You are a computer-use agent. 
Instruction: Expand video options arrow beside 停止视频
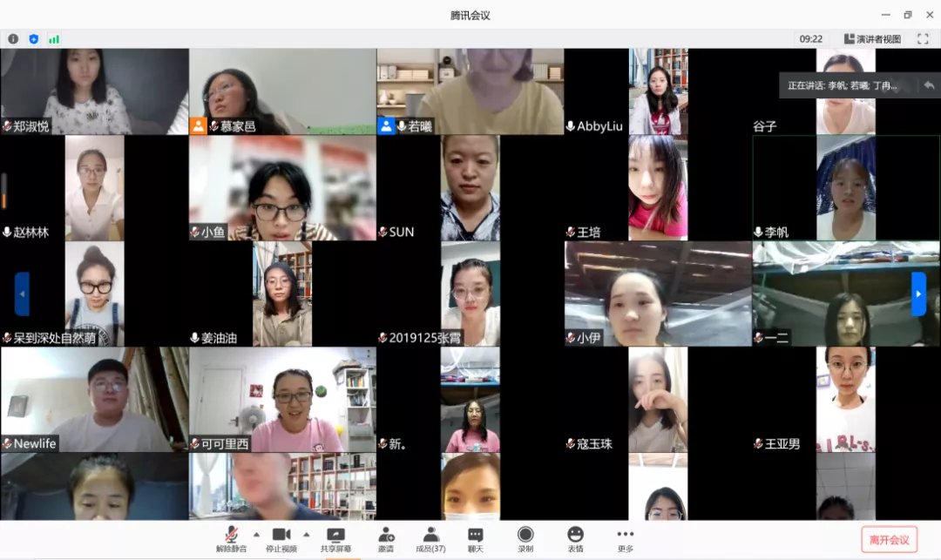coord(306,535)
